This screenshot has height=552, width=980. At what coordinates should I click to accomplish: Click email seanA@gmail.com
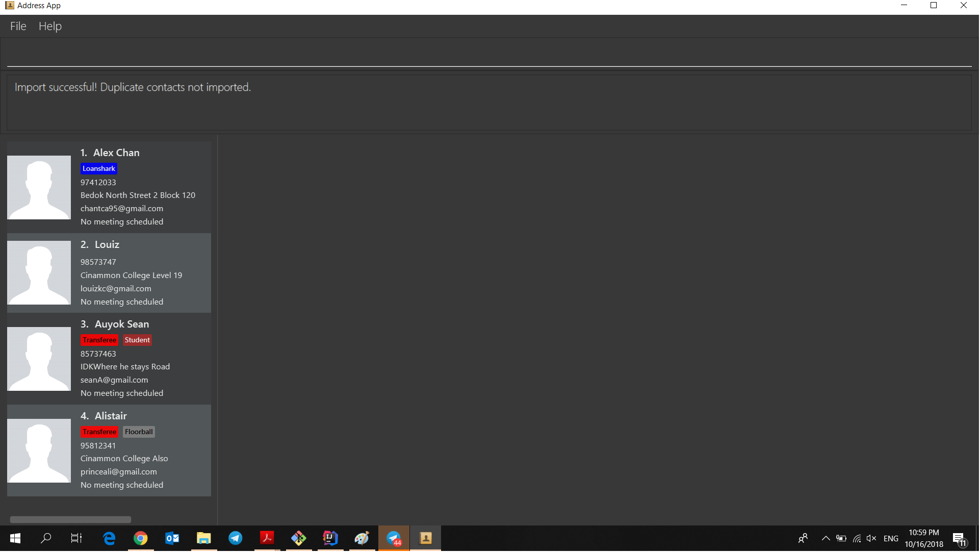[x=115, y=380]
